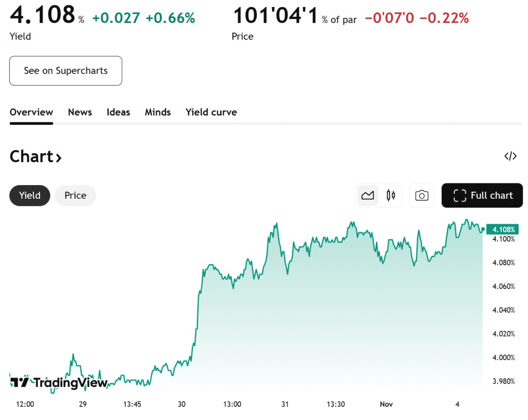Click the 30 date marker on axis
Image resolution: width=528 pixels, height=420 pixels.
[x=182, y=404]
